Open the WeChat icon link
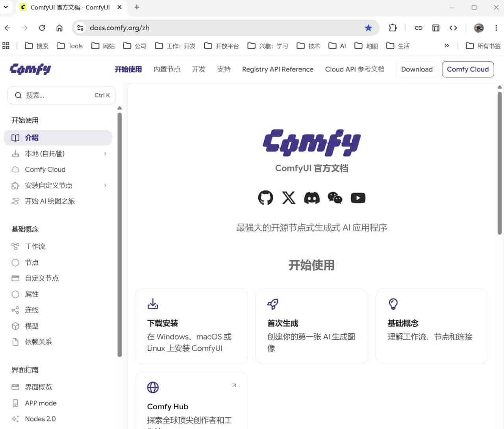This screenshot has width=504, height=429. pos(335,198)
